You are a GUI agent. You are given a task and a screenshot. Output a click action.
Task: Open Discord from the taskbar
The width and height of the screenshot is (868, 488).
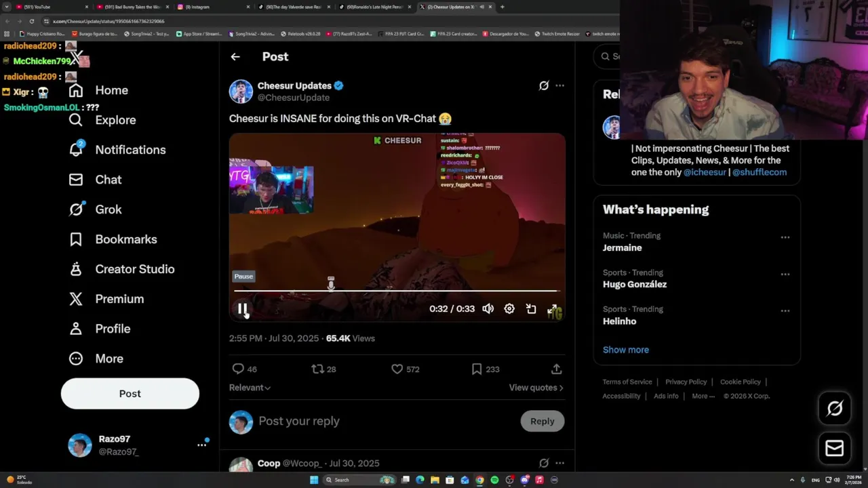[x=524, y=480]
